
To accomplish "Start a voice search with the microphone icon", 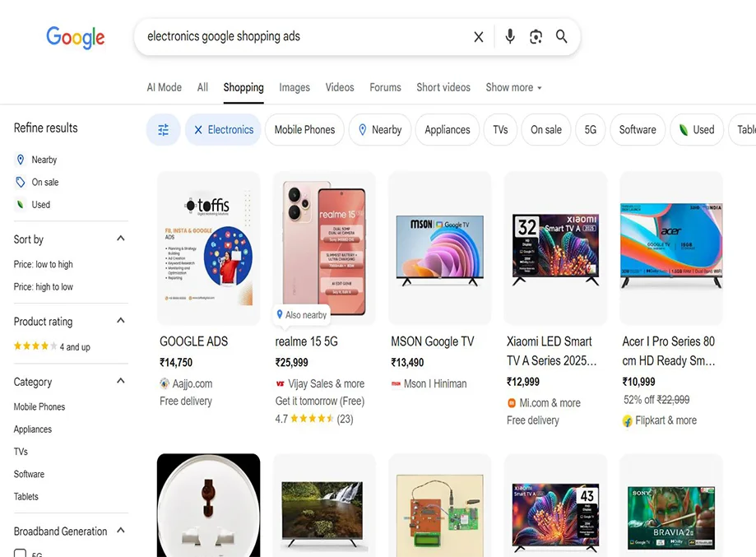I will (509, 36).
